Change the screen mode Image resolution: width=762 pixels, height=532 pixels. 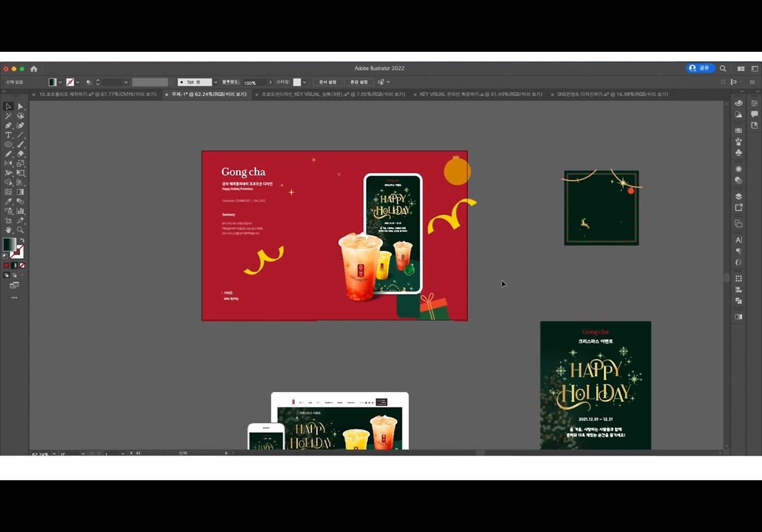(14, 286)
